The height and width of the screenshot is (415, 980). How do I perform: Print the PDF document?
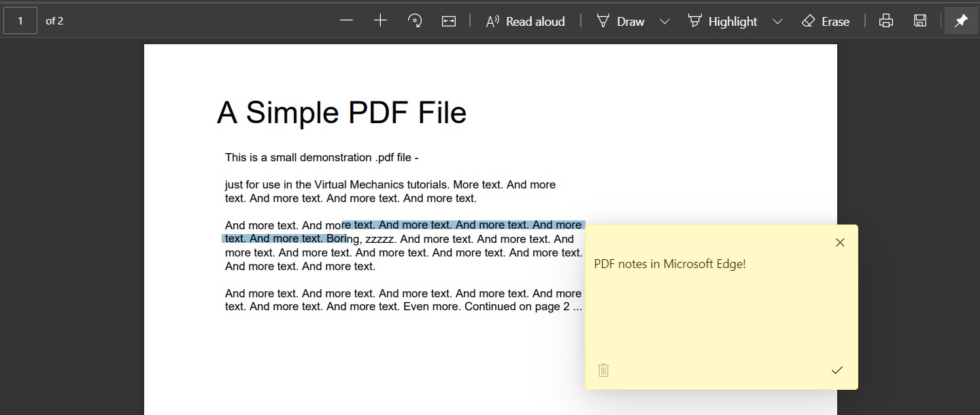point(885,21)
